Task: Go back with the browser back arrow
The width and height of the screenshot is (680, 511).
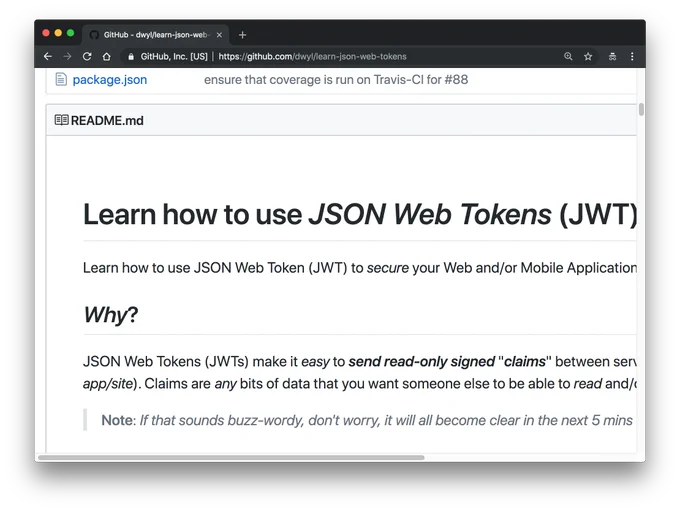Action: pos(48,56)
